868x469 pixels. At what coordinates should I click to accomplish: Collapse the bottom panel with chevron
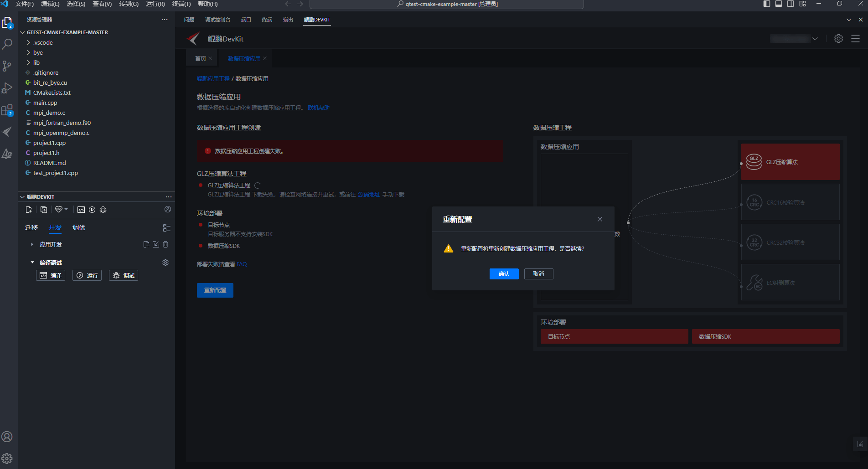[849, 20]
